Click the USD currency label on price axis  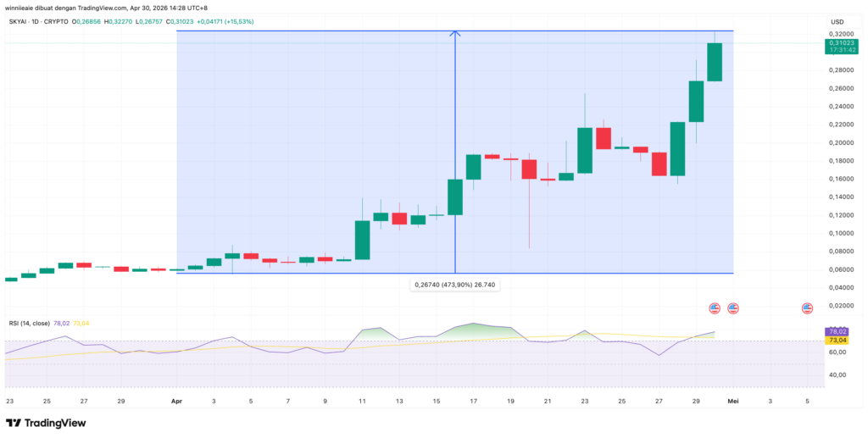(x=836, y=22)
